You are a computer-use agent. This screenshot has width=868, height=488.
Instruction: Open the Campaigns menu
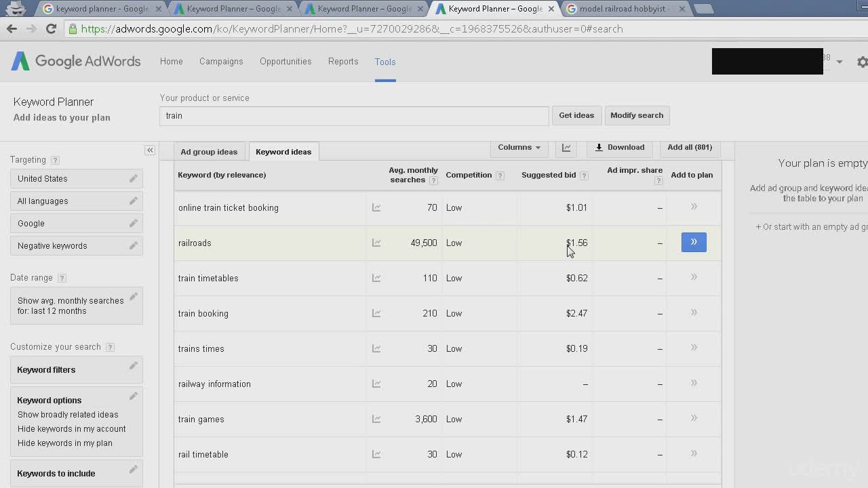coord(221,62)
